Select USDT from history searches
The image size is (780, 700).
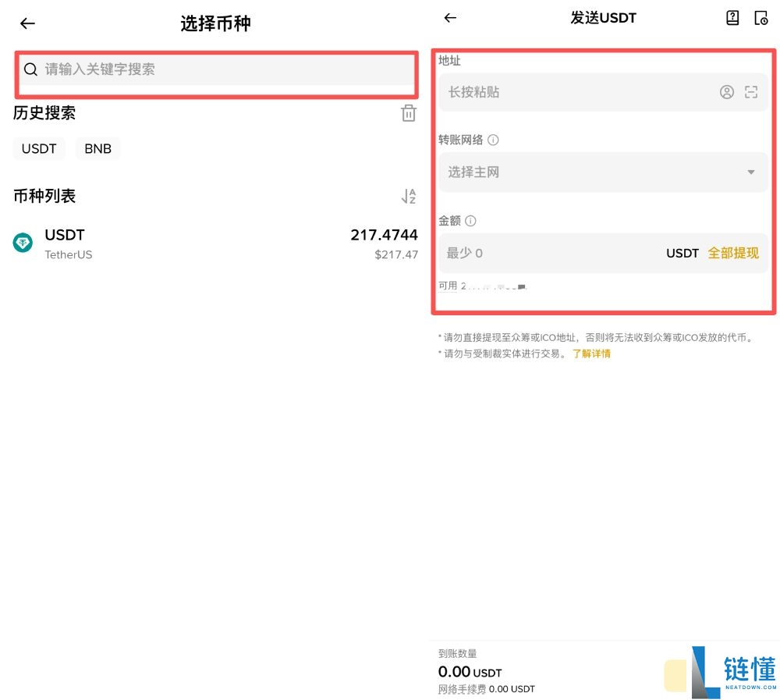[x=39, y=148]
